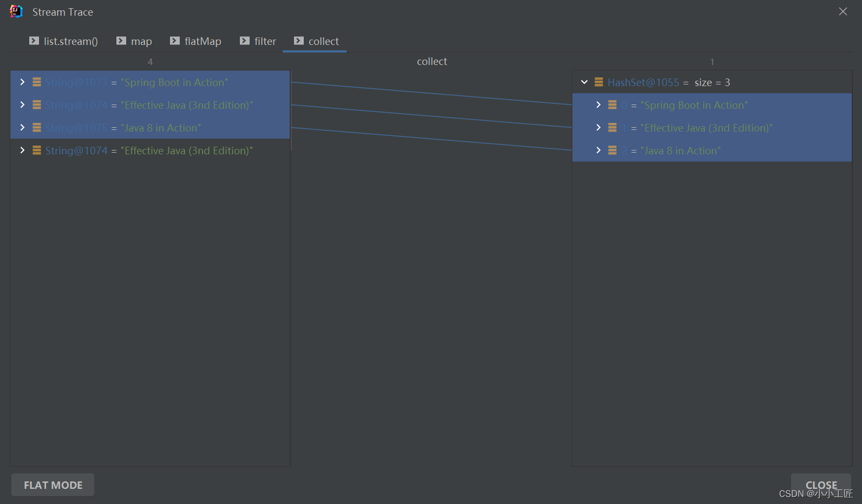Click object icon of HashSet element 2

(x=612, y=150)
